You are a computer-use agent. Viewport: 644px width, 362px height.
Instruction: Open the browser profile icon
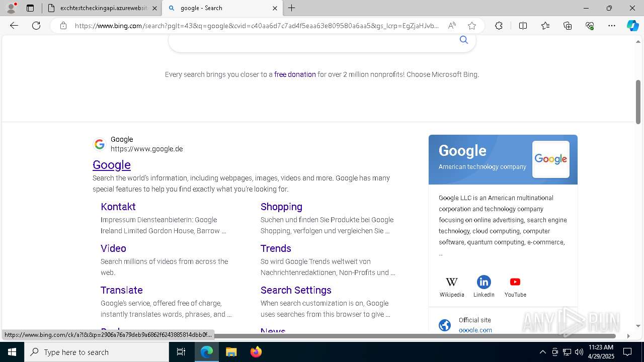point(11,8)
